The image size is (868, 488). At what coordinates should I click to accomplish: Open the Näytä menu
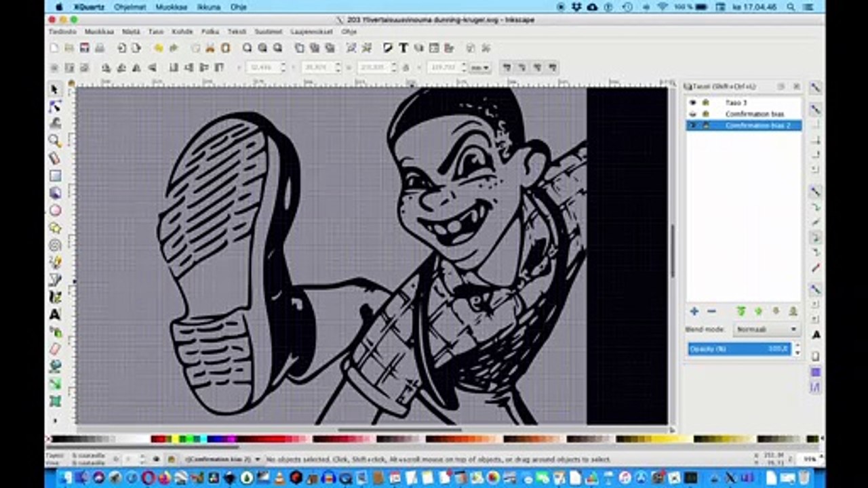point(131,32)
